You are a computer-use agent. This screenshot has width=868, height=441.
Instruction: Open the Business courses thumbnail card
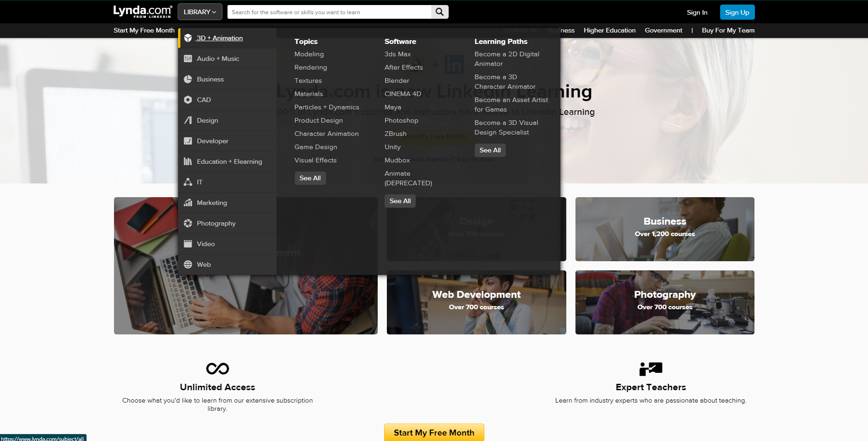click(x=665, y=229)
